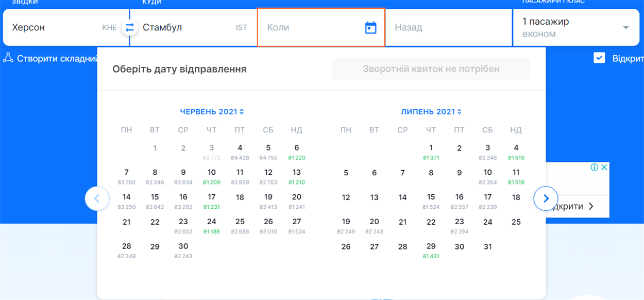Image resolution: width=644 pixels, height=300 pixels.
Task: Go to previous month arrow
Action: click(x=97, y=198)
